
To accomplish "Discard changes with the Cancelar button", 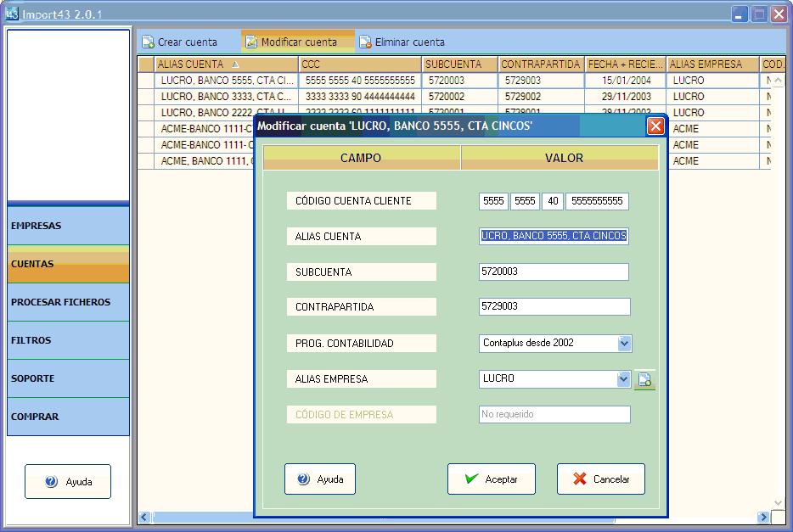I will 600,479.
